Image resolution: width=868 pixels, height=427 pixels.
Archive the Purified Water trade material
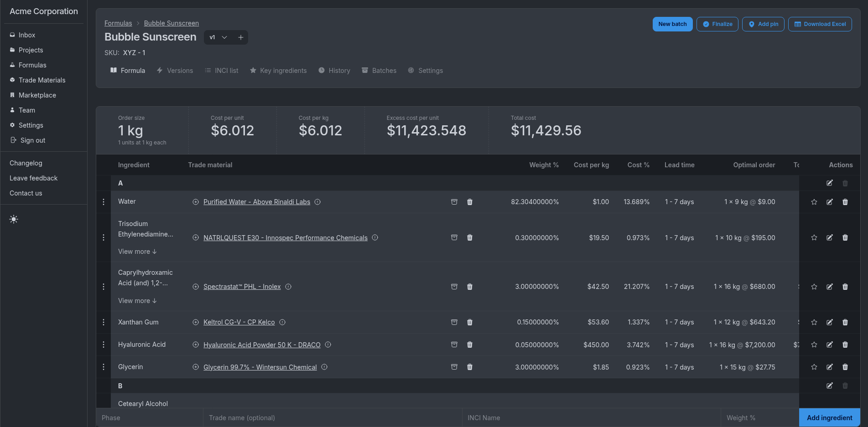(x=454, y=202)
